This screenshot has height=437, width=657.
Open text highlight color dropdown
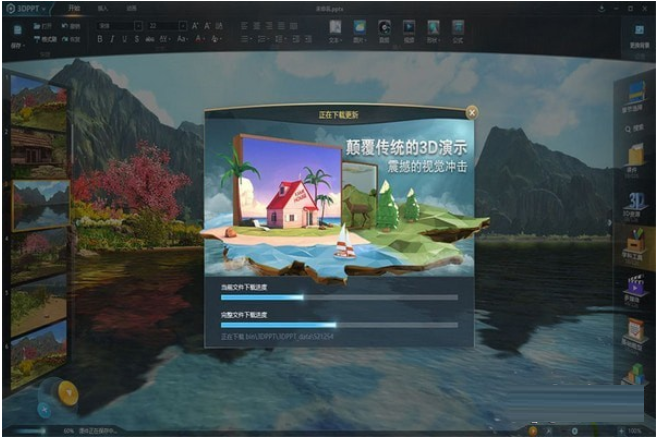216,39
